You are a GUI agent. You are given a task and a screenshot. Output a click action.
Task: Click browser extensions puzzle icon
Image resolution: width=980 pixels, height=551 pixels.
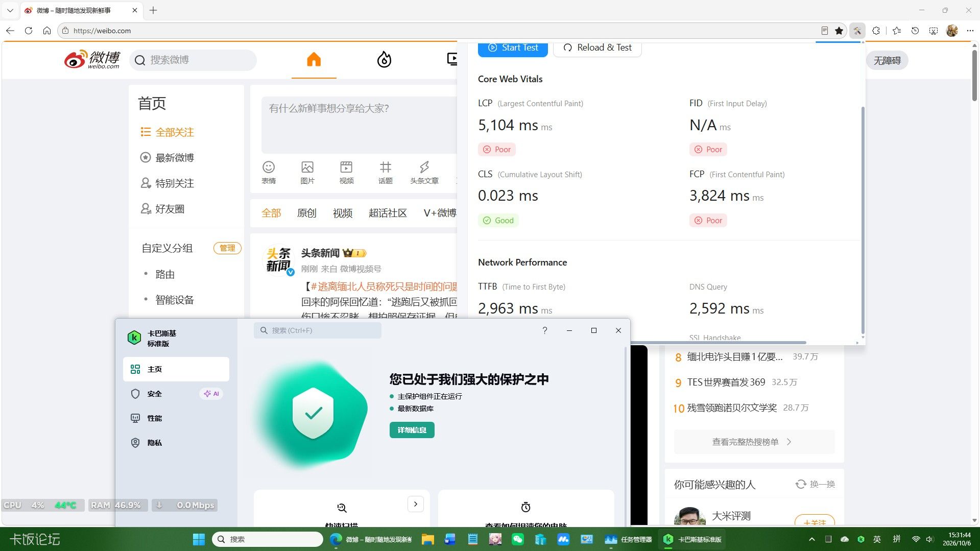click(876, 31)
